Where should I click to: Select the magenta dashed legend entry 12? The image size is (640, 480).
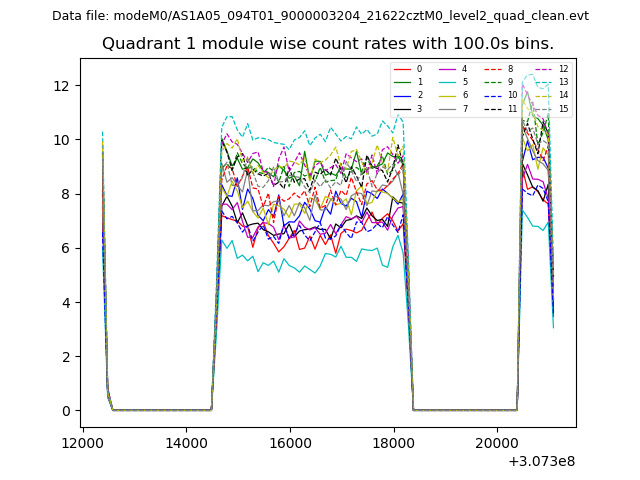pos(546,69)
